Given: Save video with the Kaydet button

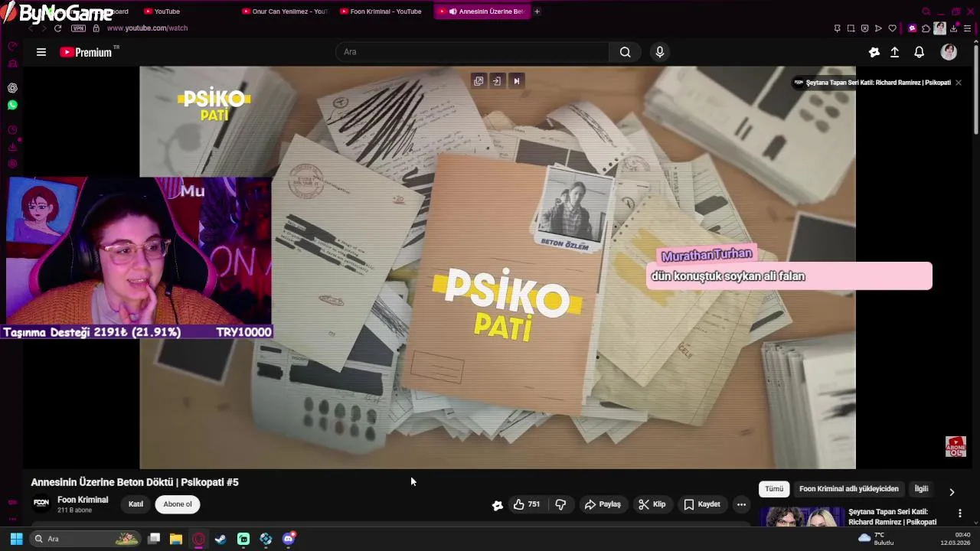Looking at the screenshot, I should tap(701, 504).
